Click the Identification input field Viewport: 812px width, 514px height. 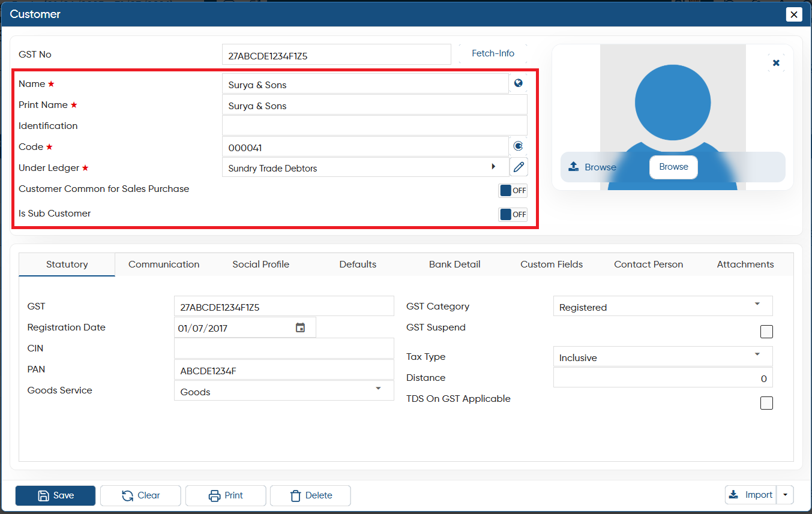point(374,126)
